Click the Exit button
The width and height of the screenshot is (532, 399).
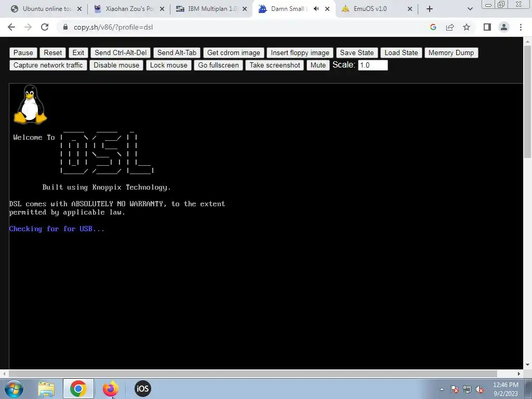78,52
